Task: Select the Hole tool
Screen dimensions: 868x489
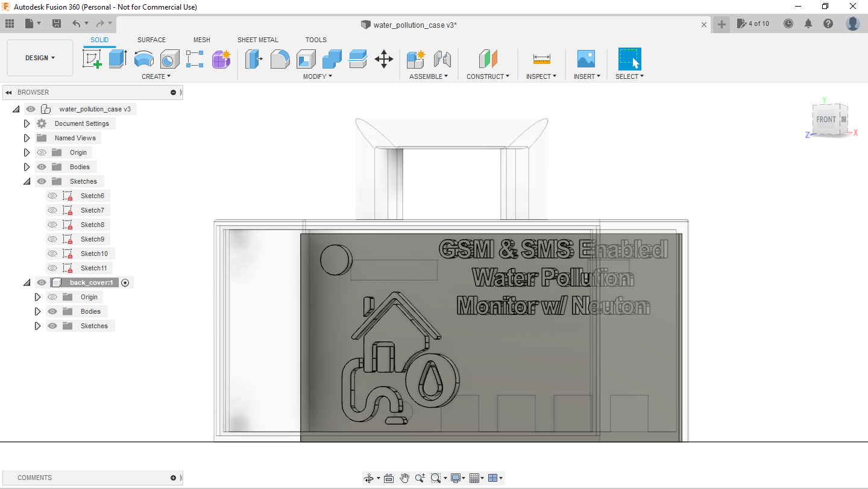Action: pyautogui.click(x=169, y=59)
